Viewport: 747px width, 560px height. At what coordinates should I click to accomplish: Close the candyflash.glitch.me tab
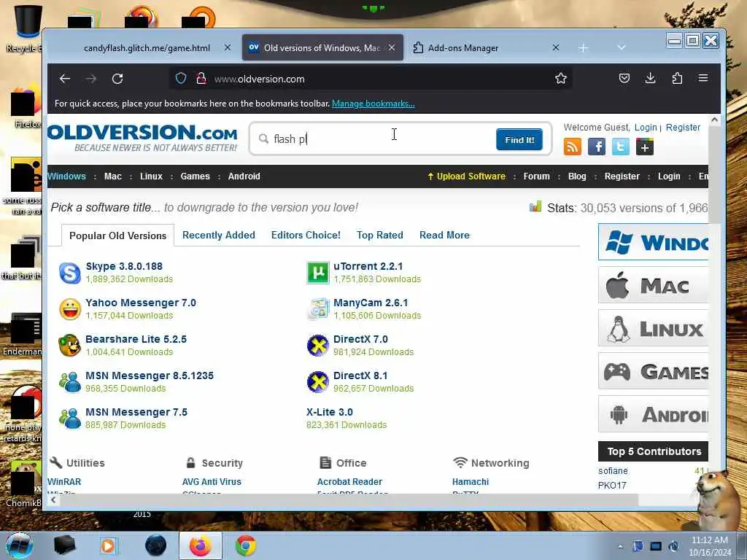tap(228, 47)
